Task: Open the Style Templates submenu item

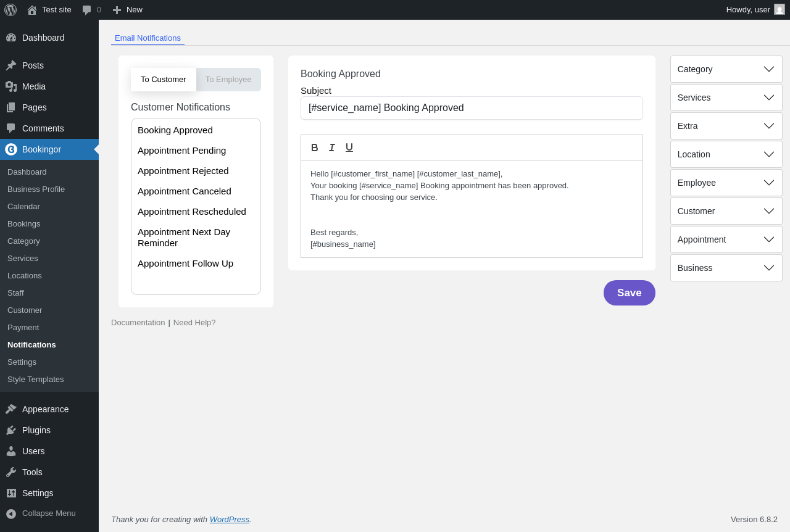Action: click(36, 380)
